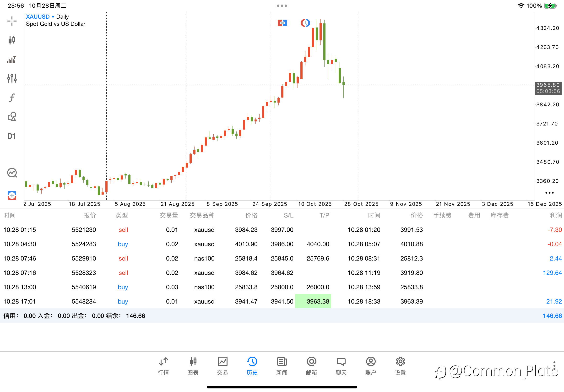Click the D1 timeframe button

click(x=12, y=136)
